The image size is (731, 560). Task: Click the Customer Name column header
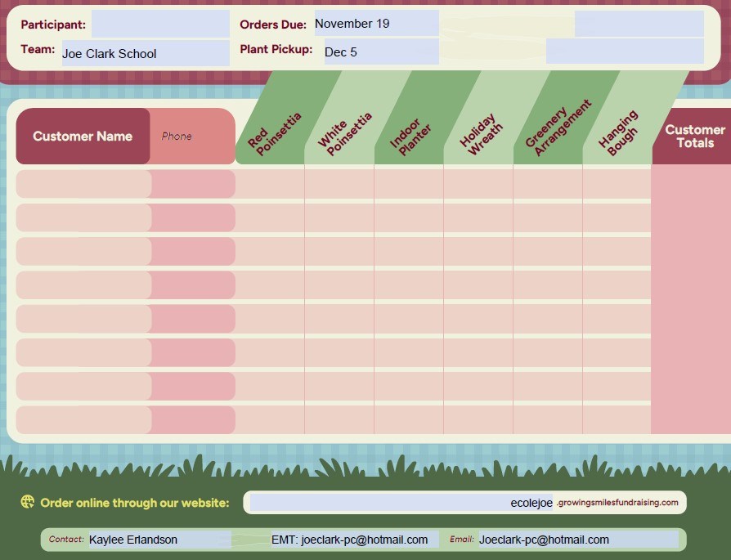83,137
